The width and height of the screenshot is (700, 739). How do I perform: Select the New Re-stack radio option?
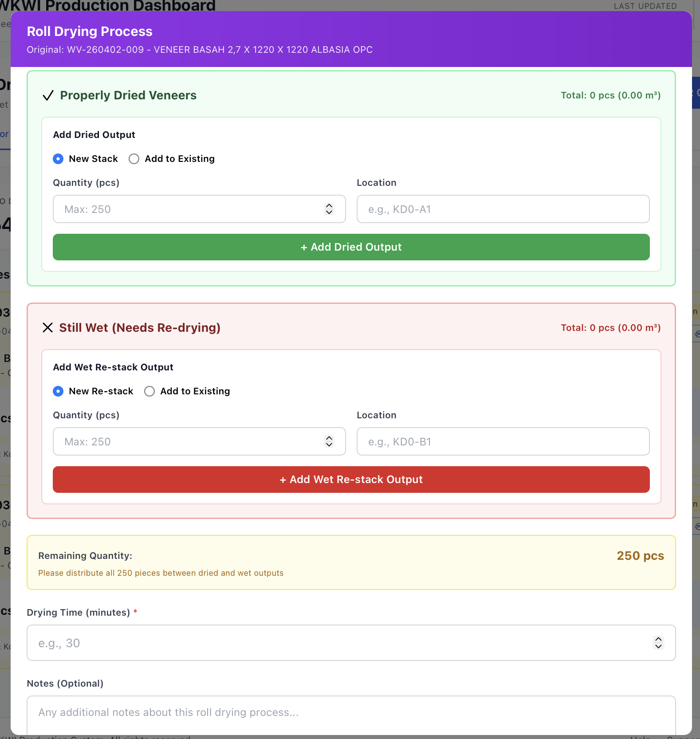point(58,391)
